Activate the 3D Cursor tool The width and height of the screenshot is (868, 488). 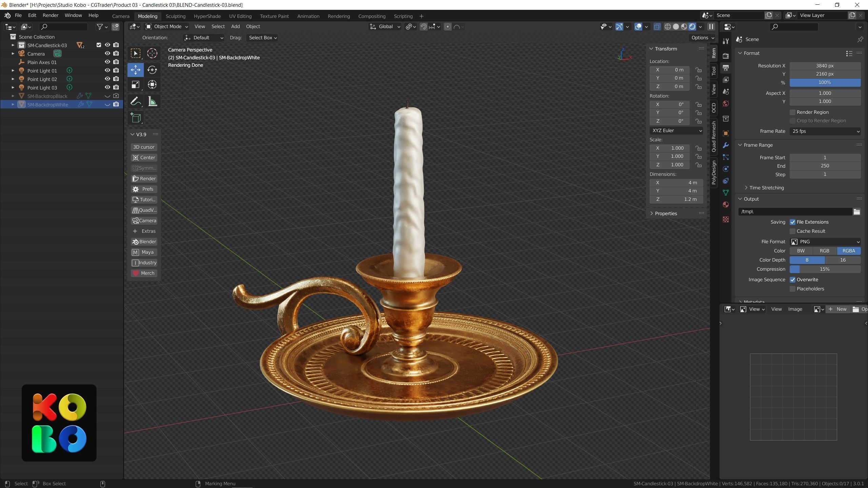(x=152, y=53)
